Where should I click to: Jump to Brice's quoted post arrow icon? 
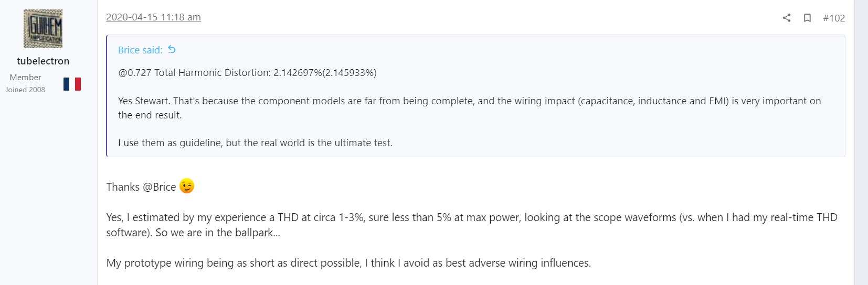[x=172, y=50]
